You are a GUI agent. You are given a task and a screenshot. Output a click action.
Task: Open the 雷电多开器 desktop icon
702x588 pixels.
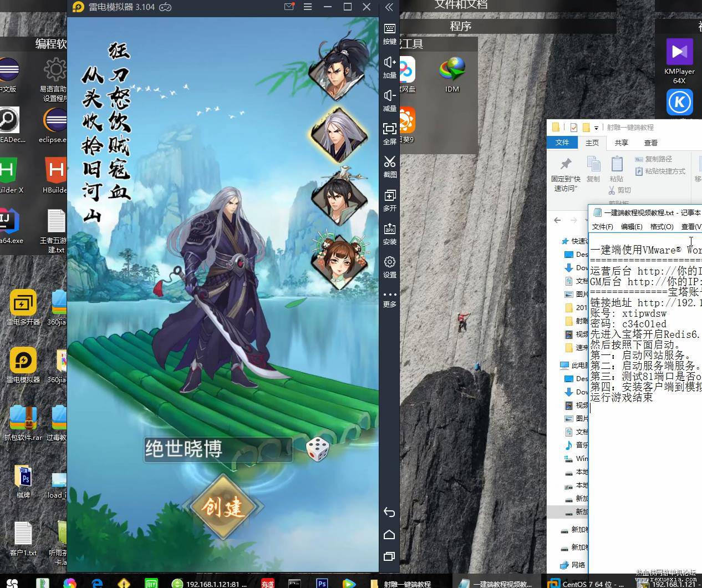pyautogui.click(x=23, y=308)
